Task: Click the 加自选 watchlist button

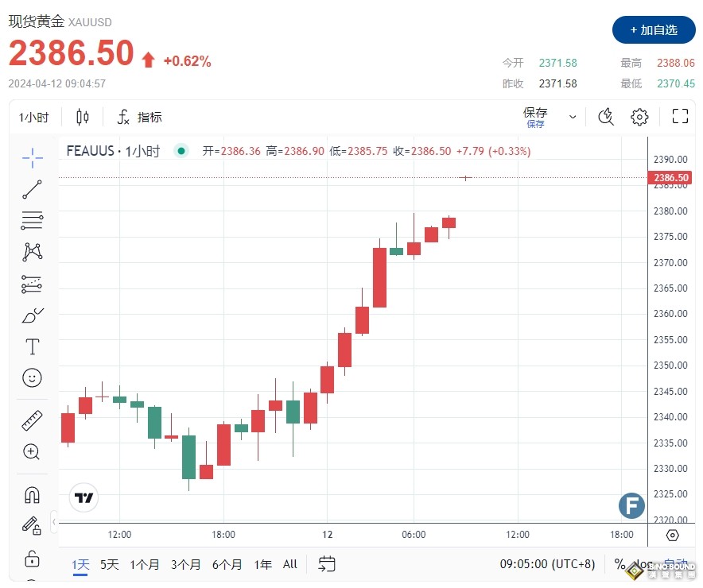Action: (654, 30)
